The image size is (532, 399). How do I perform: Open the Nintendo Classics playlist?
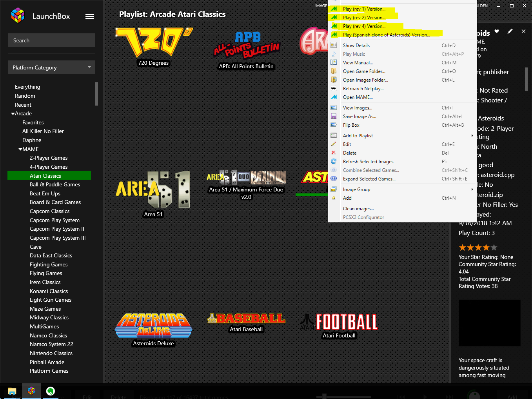click(51, 353)
